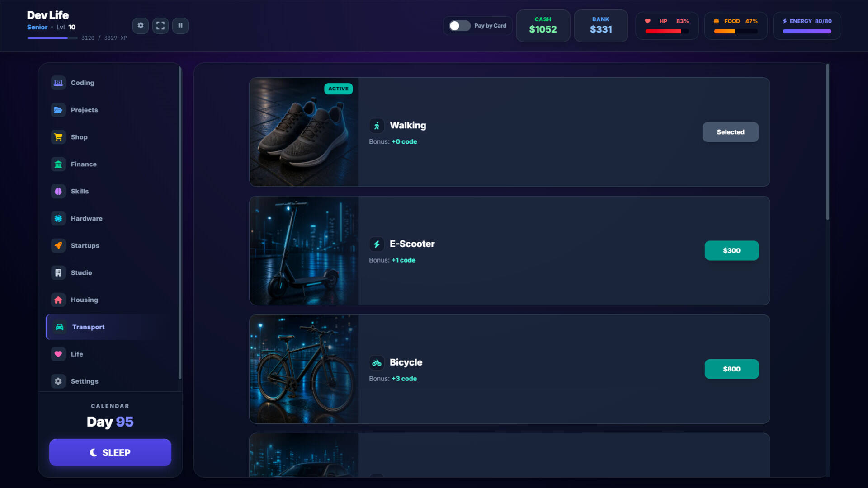Click the "ENERGY 80/80" label
This screenshot has width=868, height=488.
point(811,21)
